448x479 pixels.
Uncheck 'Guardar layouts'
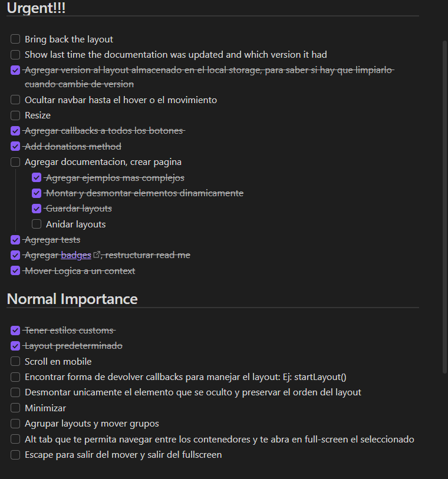(x=36, y=208)
